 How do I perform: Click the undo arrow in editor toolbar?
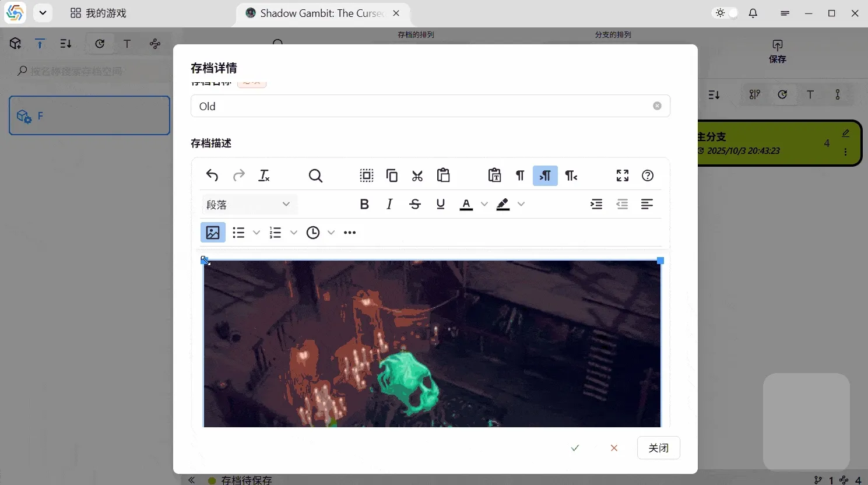point(212,175)
